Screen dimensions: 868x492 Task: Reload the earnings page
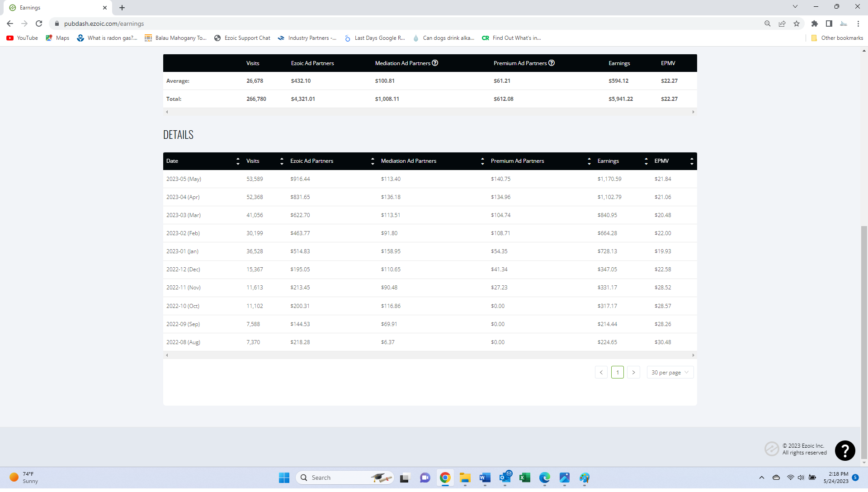39,24
